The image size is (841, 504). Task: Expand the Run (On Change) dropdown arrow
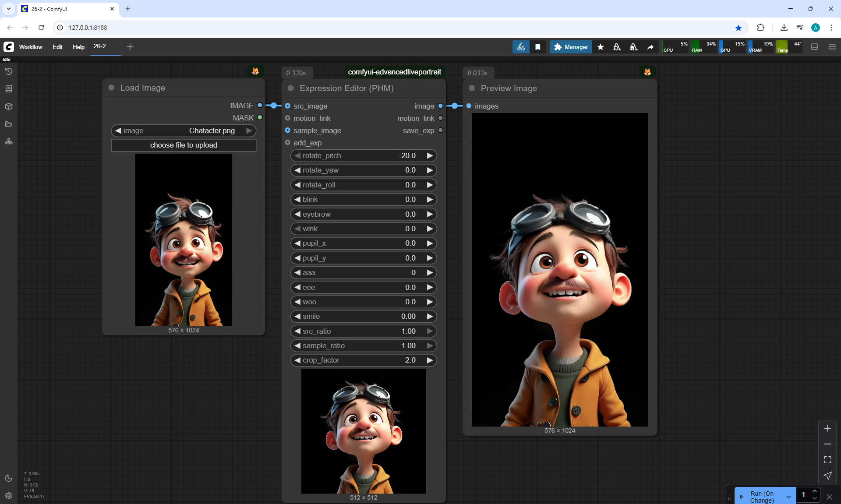coord(788,497)
